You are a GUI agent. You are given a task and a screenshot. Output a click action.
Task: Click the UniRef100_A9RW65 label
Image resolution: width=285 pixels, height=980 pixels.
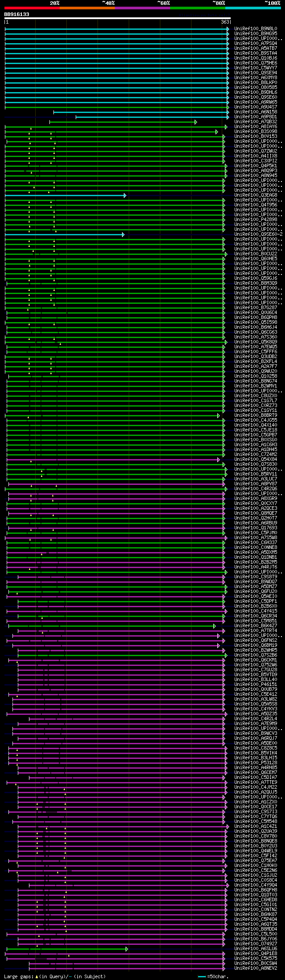click(256, 102)
